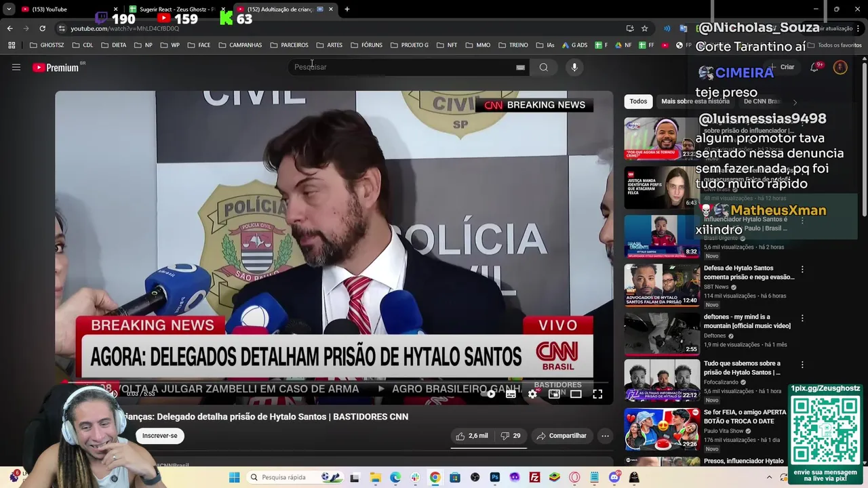Open the YouTube guide hamburger menu

coord(16,67)
